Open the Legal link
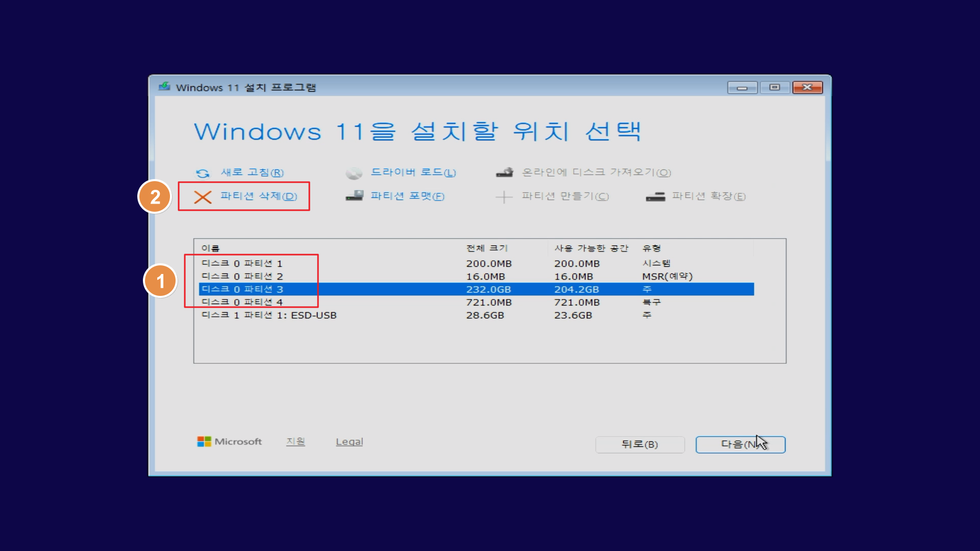980x551 pixels. coord(349,442)
